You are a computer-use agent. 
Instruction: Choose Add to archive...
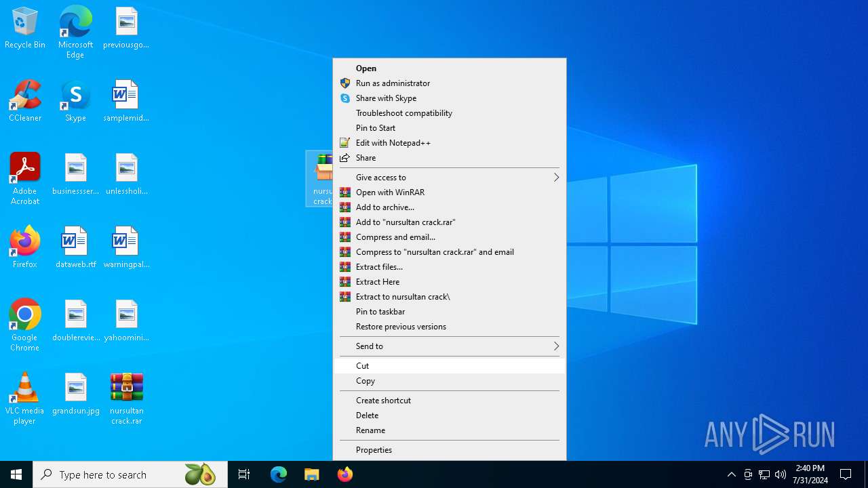[450, 207]
